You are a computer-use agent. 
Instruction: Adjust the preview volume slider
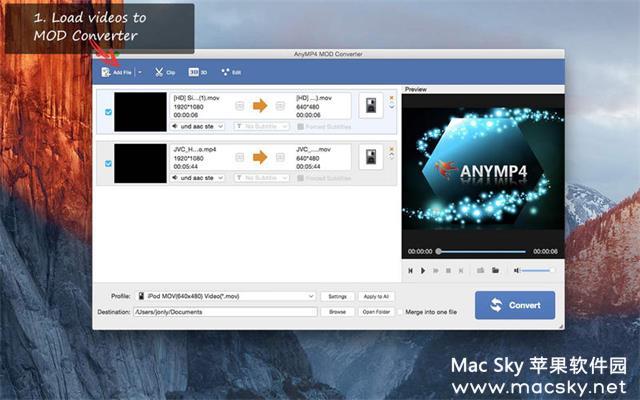point(537,271)
